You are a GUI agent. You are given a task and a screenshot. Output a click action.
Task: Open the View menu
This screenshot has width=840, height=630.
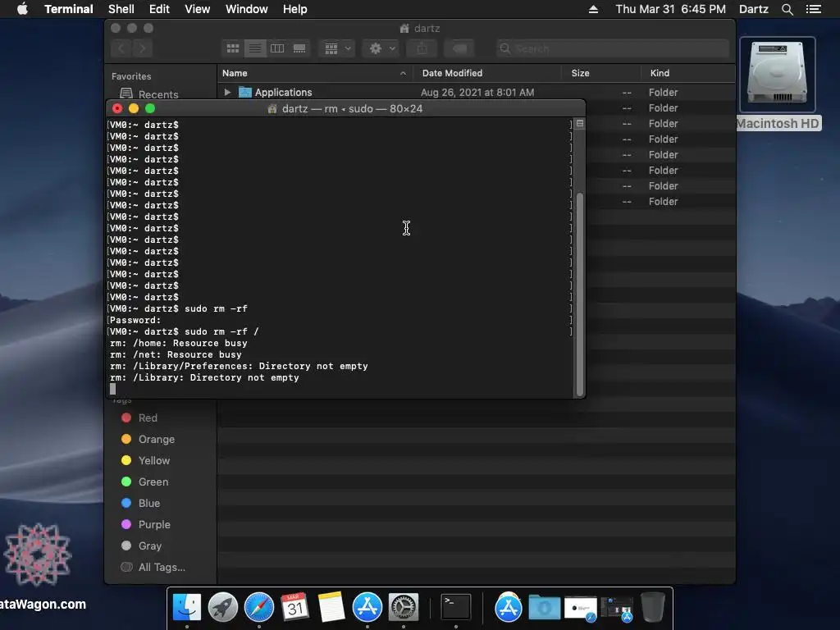click(197, 9)
